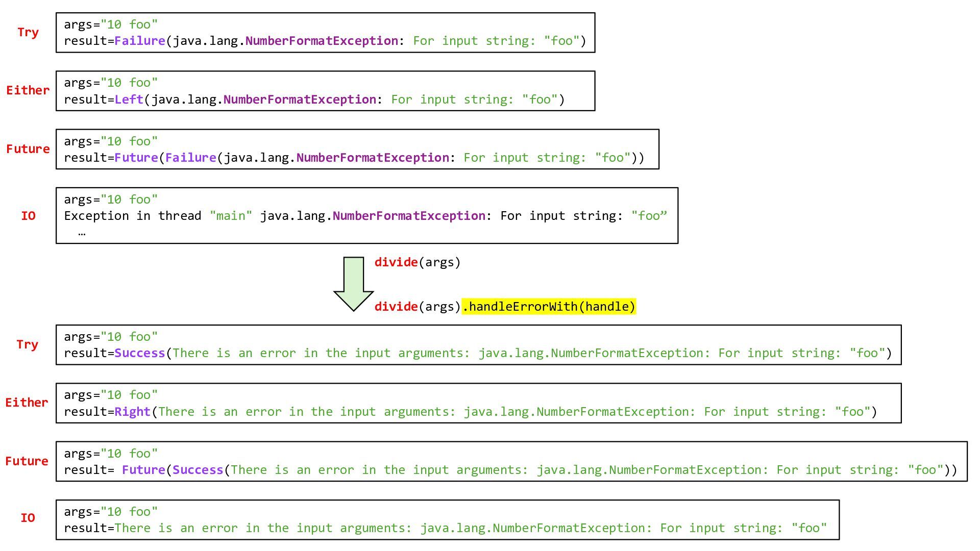Click args="10 foo" in the bottom IO box
The height and width of the screenshot is (551, 980).
tap(111, 512)
